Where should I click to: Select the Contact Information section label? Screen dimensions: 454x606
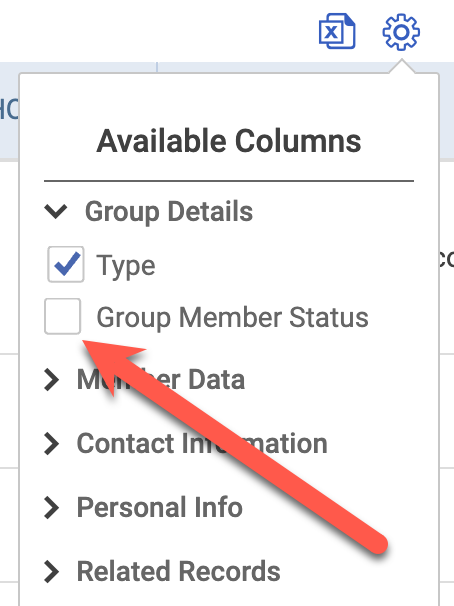pos(202,443)
